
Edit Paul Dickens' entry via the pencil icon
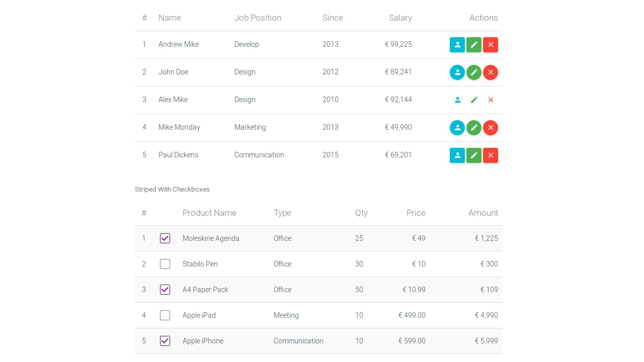[x=473, y=155]
